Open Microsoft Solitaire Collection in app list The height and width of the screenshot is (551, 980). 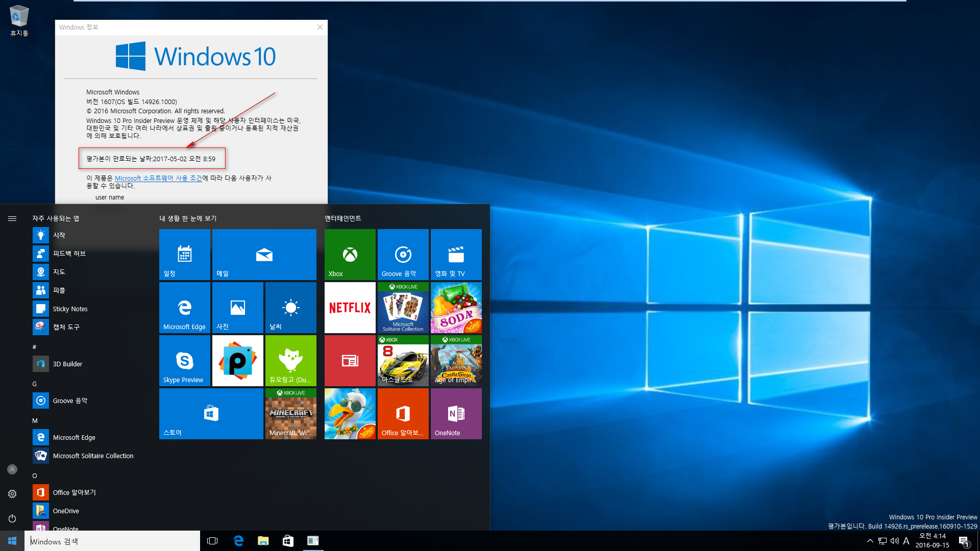[92, 456]
